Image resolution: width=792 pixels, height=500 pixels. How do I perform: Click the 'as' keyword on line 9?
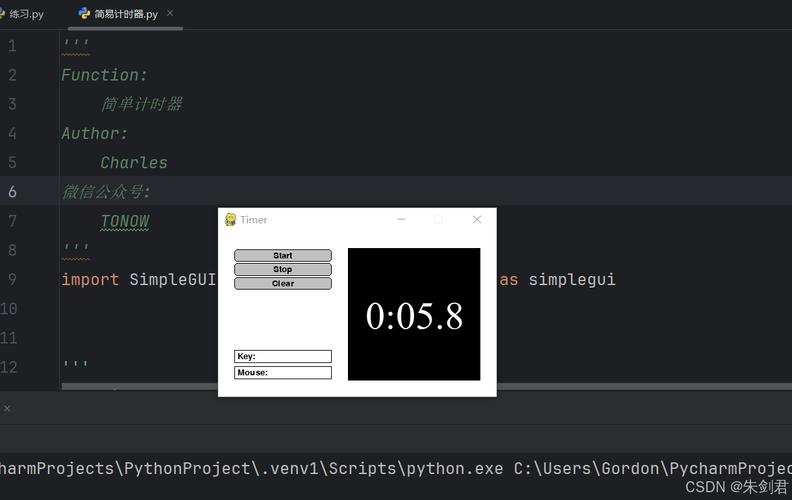tap(509, 280)
